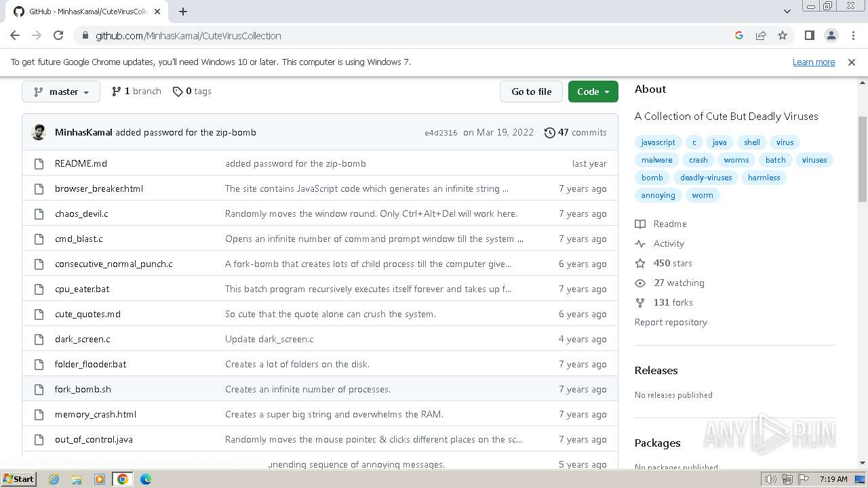Image resolution: width=868 pixels, height=488 pixels.
Task: Open browser_breaker.html file
Action: (x=99, y=188)
